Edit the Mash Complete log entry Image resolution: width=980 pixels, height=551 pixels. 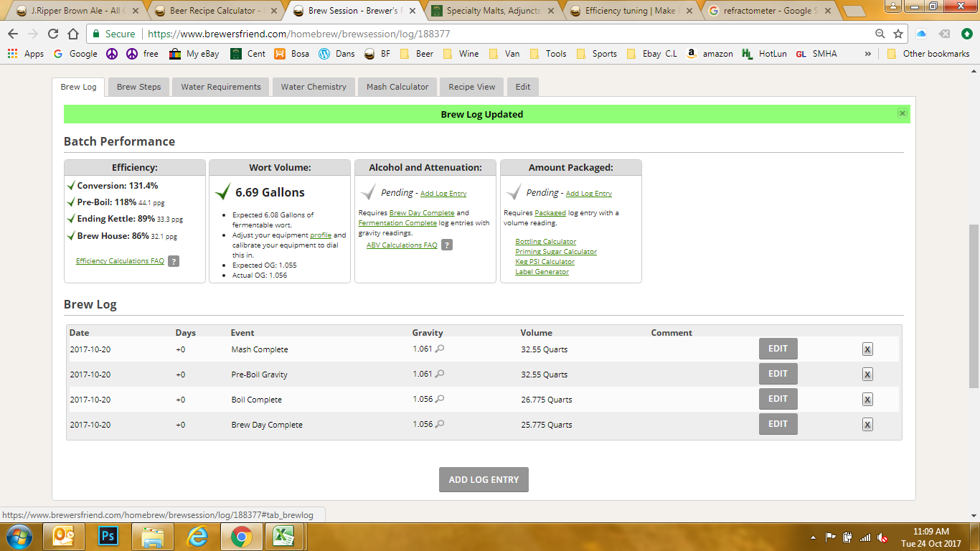click(x=778, y=349)
